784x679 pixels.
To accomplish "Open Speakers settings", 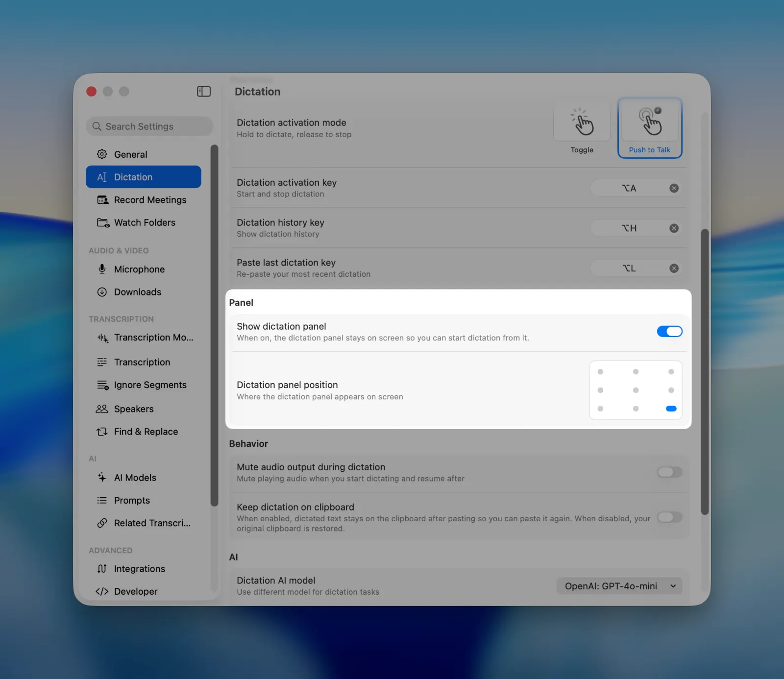I will click(144, 409).
